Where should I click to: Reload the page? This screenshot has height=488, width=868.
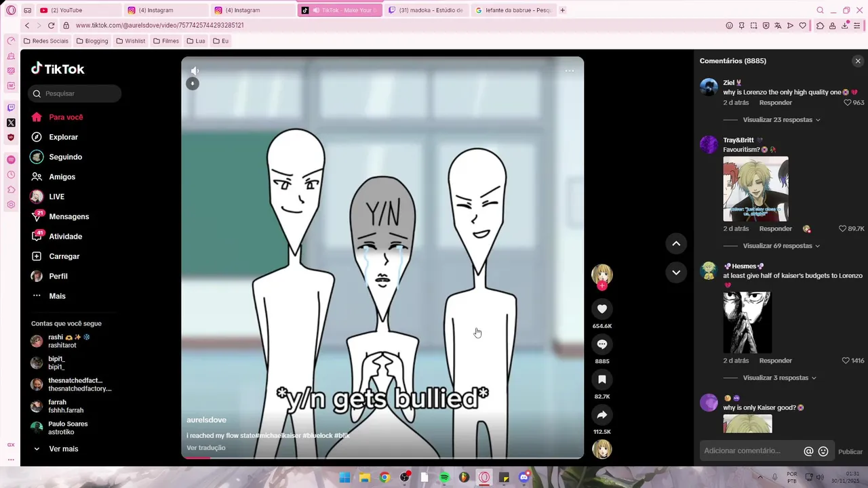coord(51,25)
